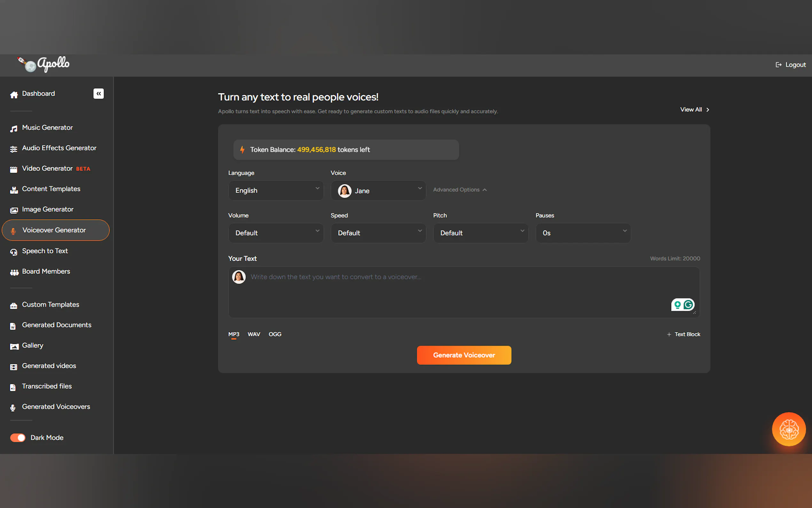
Task: Click the sidebar collapse double-arrow icon
Action: [x=98, y=93]
